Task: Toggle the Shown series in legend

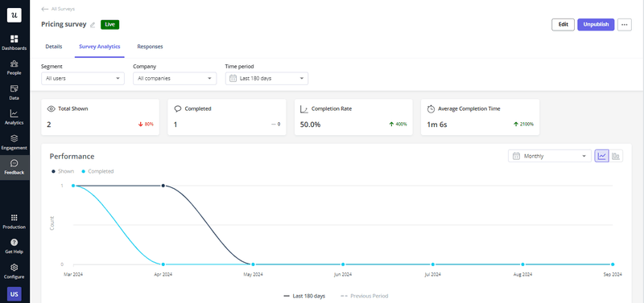Action: [x=63, y=171]
